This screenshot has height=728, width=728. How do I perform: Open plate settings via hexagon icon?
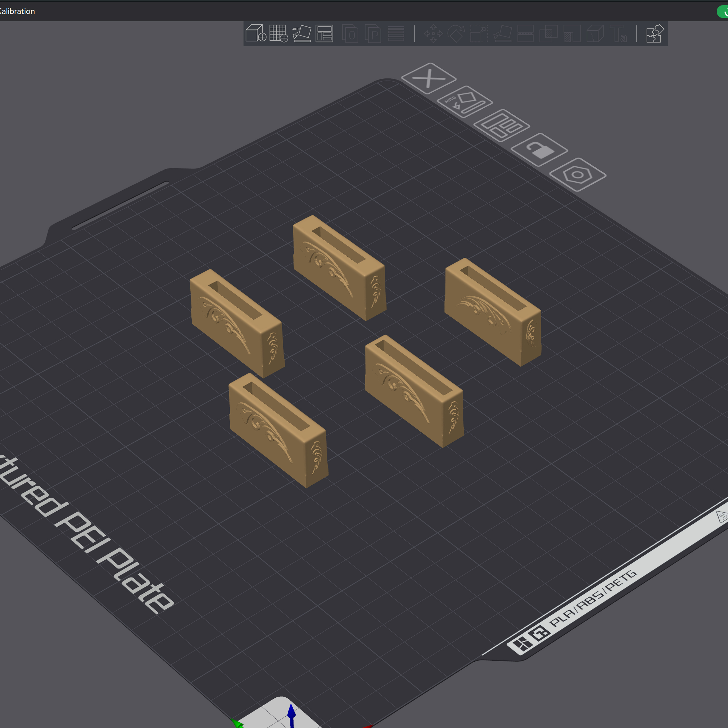tap(578, 174)
